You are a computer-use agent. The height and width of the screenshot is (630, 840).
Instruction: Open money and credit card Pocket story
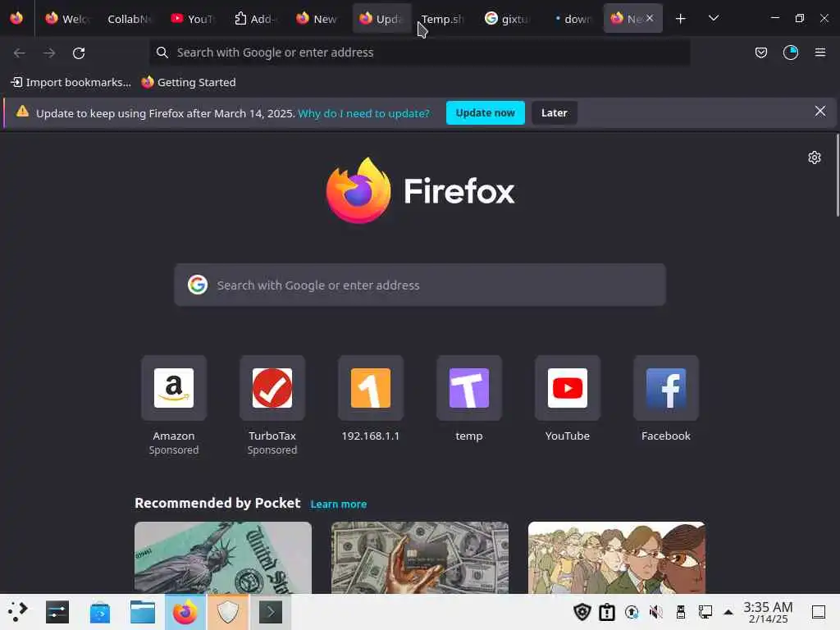[x=420, y=558]
